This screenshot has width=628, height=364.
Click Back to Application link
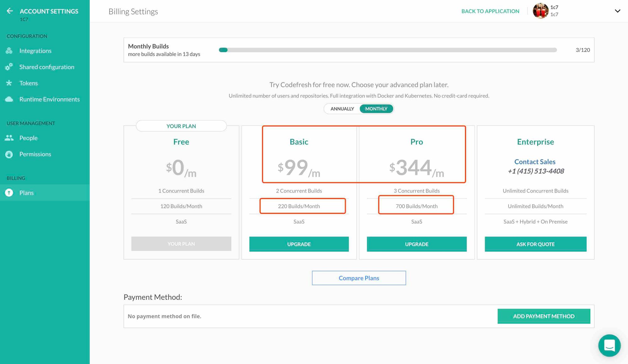(490, 11)
